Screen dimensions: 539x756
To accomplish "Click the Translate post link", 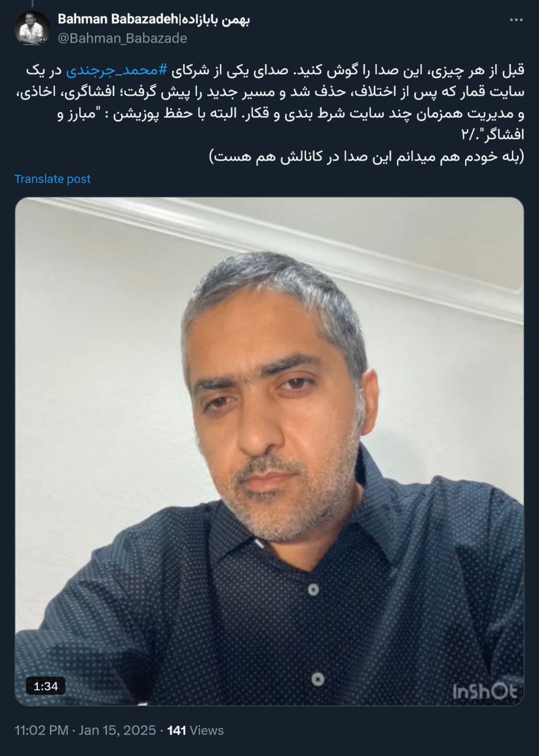I will [x=53, y=179].
